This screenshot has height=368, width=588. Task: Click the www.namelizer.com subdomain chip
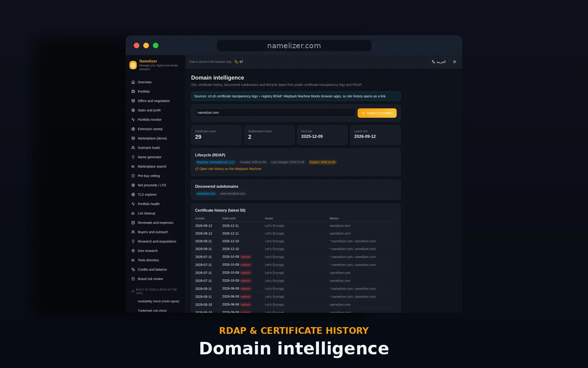click(233, 194)
